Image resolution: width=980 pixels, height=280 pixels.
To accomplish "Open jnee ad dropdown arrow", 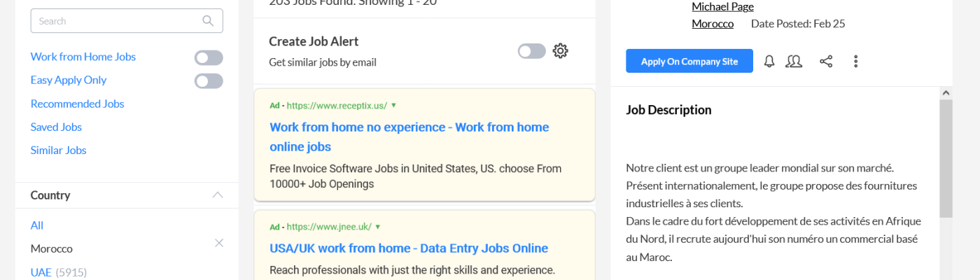I will coord(378,227).
